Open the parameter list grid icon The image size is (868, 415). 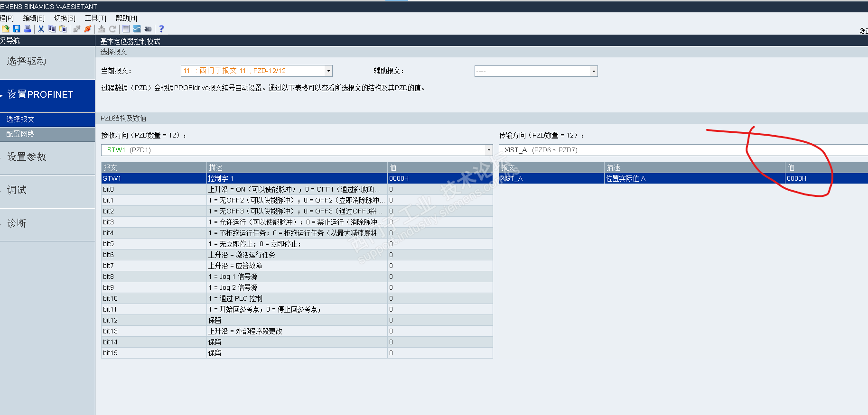pyautogui.click(x=126, y=29)
